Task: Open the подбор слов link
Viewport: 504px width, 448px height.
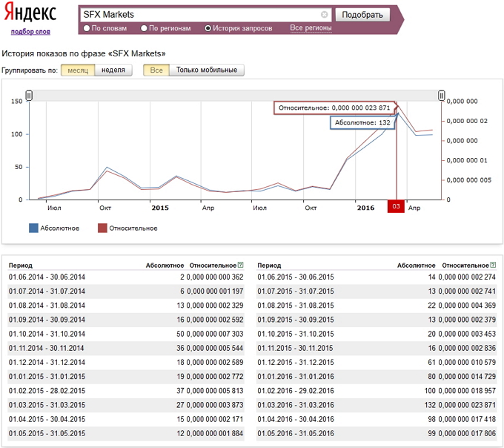Action: [x=30, y=31]
